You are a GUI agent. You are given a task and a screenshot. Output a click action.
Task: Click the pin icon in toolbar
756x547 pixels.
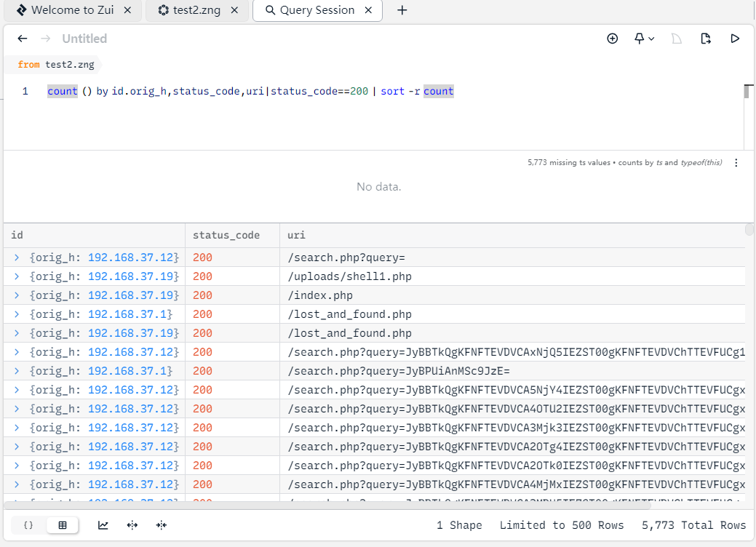[640, 39]
